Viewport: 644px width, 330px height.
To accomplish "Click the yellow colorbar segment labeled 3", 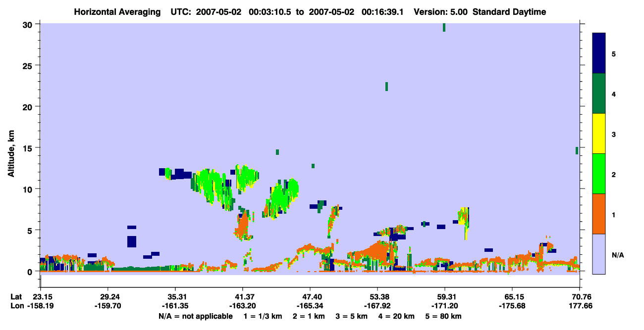I will 599,134.
